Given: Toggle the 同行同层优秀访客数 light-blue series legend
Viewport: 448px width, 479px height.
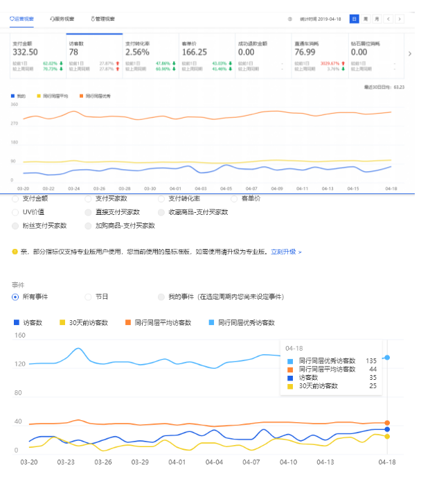Looking at the screenshot, I should tap(242, 322).
